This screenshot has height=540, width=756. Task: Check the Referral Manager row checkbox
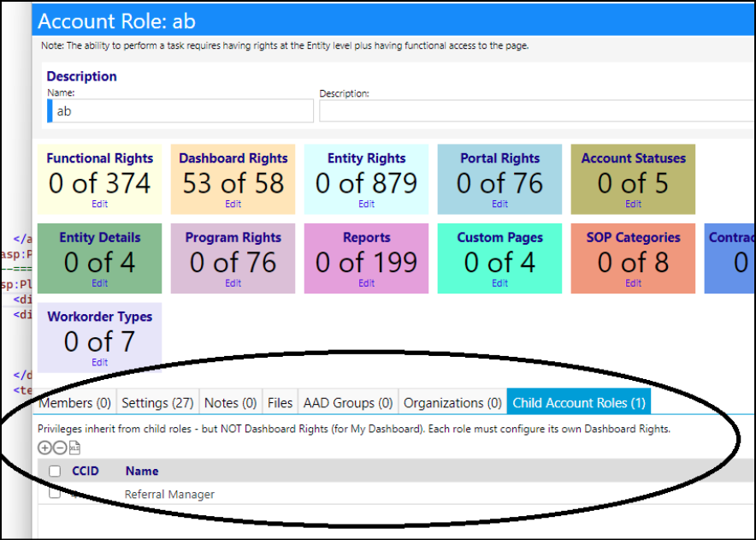pos(55,493)
